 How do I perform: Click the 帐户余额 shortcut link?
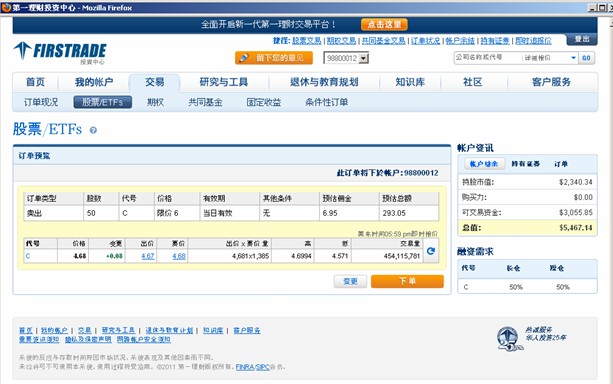(460, 41)
